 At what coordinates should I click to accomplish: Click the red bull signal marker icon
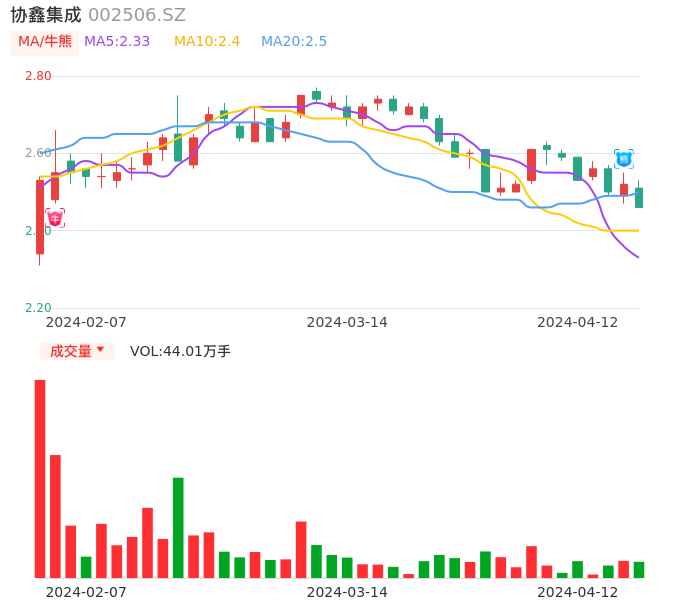[55, 217]
